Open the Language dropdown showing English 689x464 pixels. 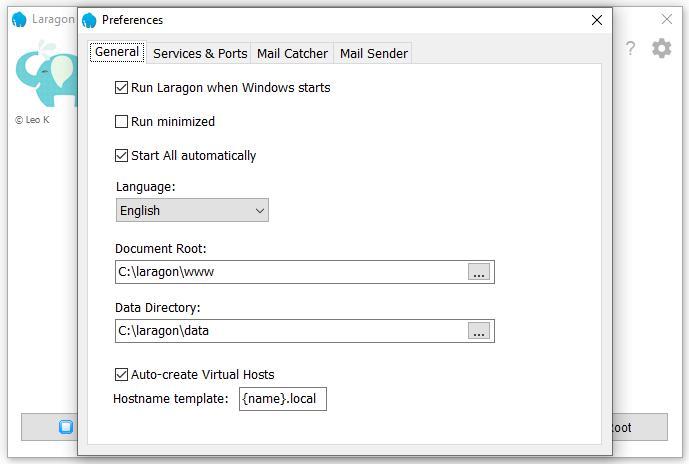click(x=192, y=210)
